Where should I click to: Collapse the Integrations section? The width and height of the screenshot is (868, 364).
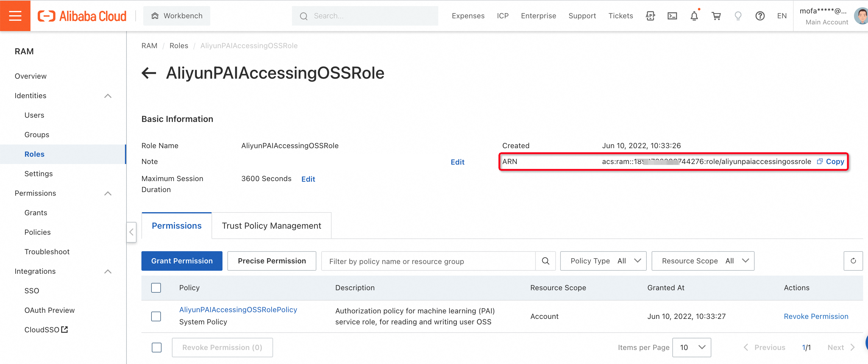tap(108, 272)
